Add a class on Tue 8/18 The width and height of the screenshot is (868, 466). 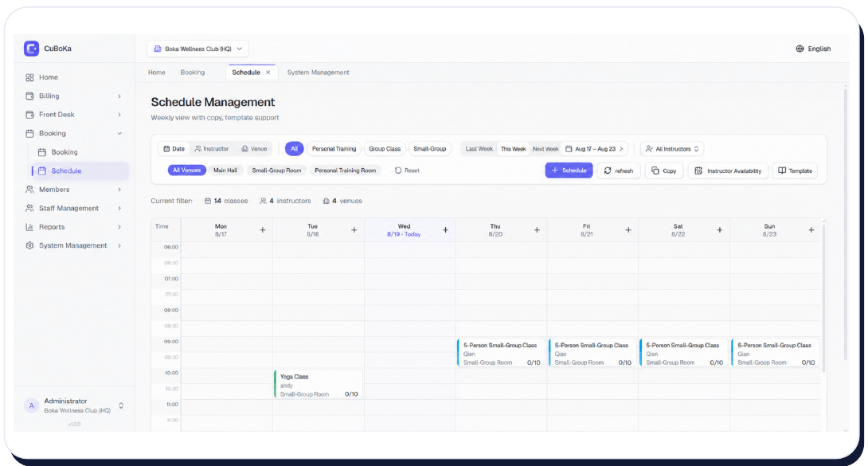(354, 229)
